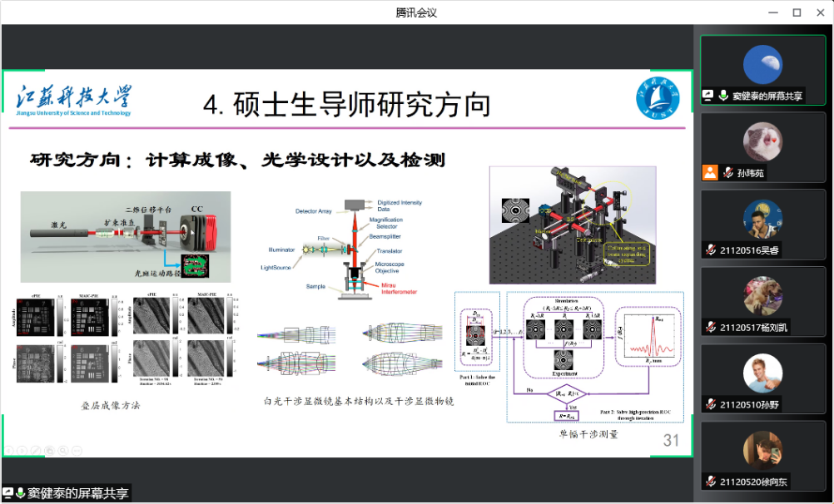The image size is (834, 504).
Task: Minimize the Tencent Meeting window
Action: (773, 12)
